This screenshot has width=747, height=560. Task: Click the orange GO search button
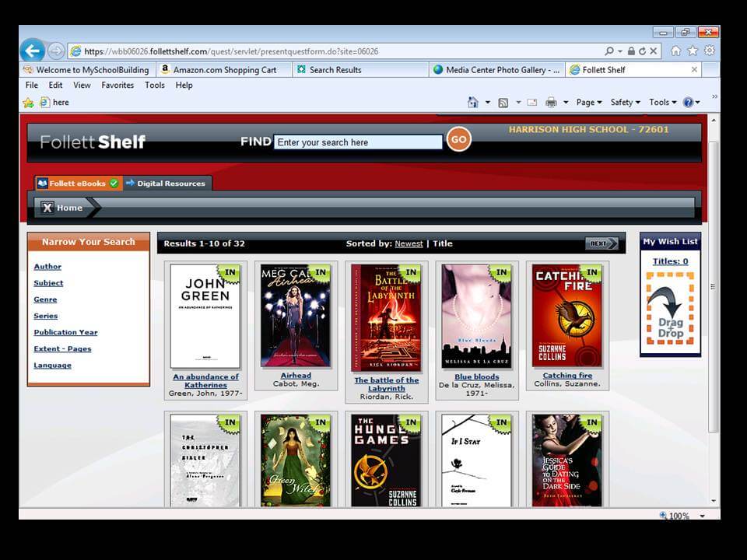(459, 139)
